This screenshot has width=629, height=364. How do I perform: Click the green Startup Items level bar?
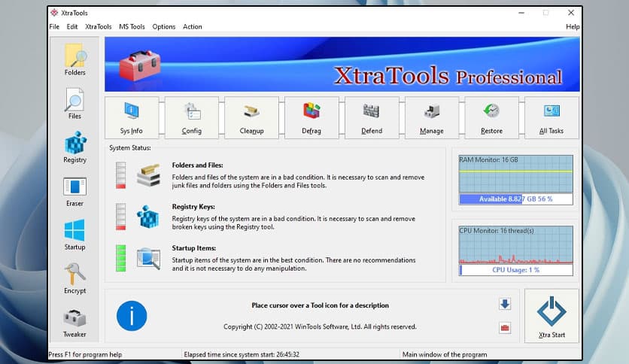(x=120, y=258)
